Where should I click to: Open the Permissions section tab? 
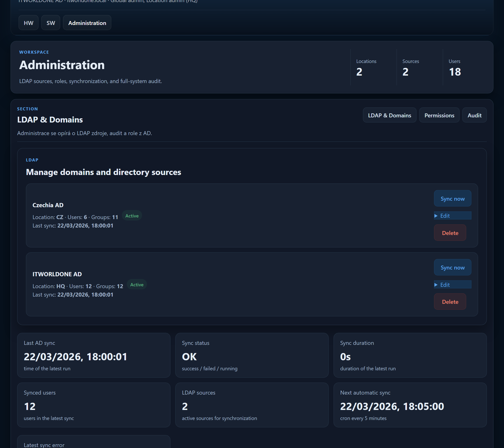(x=439, y=115)
